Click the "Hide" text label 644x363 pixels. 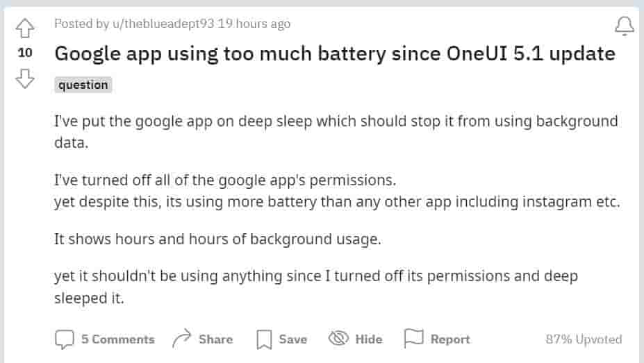point(368,339)
